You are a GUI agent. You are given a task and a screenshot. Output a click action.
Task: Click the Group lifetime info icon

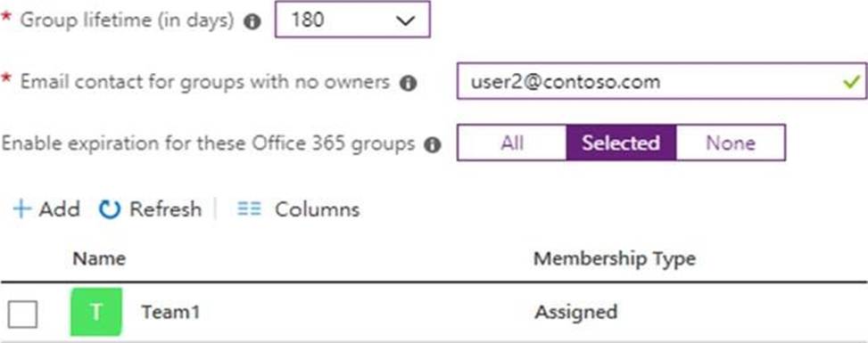pos(253,22)
